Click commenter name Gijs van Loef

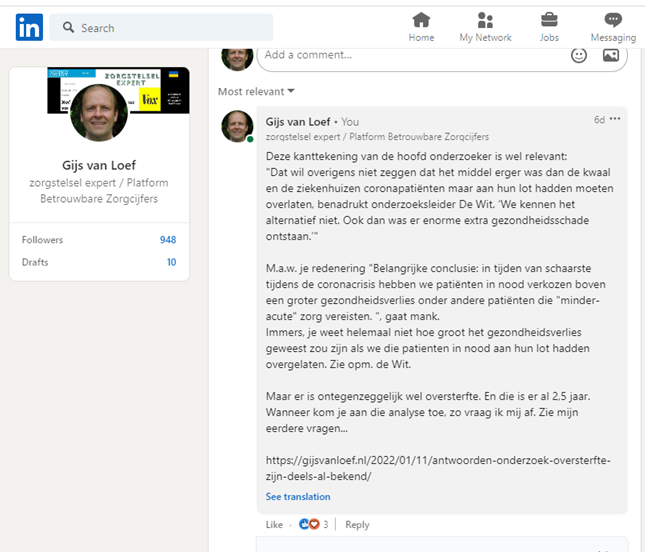coord(297,122)
